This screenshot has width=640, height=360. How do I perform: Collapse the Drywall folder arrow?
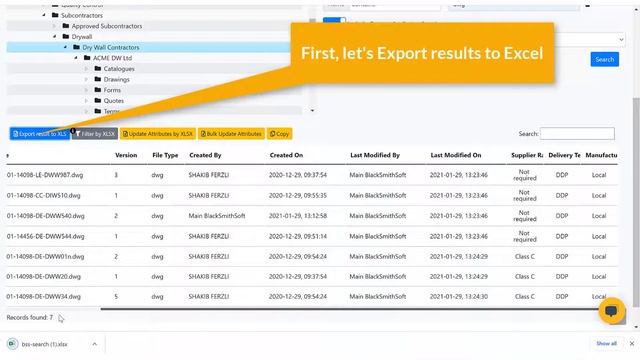(x=54, y=36)
